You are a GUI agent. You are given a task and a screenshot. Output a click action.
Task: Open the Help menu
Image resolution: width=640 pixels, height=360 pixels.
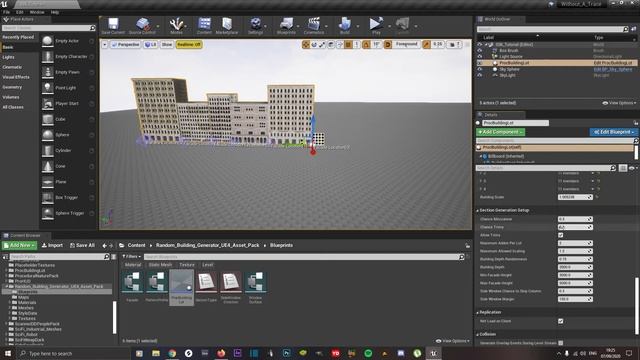pyautogui.click(x=55, y=12)
